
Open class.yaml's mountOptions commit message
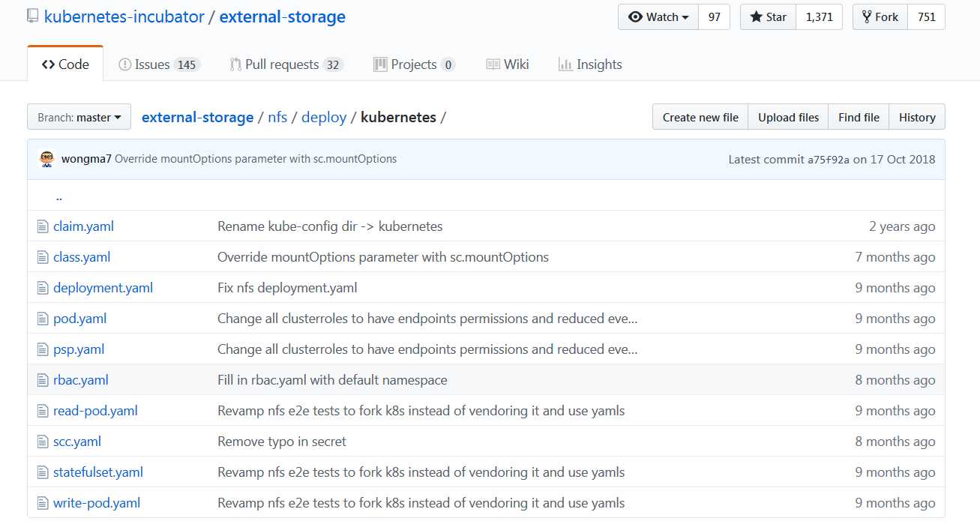point(383,257)
